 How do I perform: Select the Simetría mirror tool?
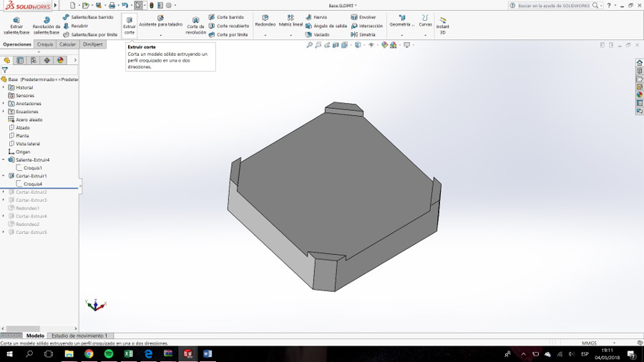[x=363, y=34]
